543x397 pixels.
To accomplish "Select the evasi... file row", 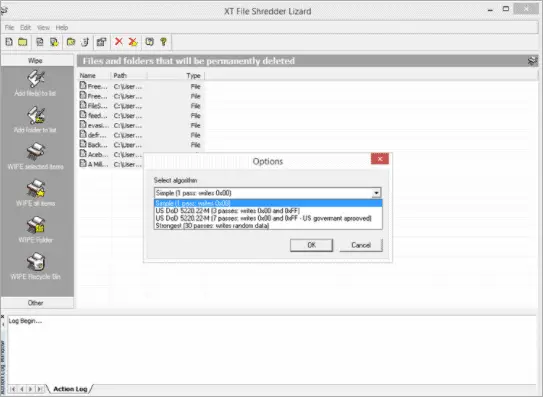I will (x=140, y=125).
